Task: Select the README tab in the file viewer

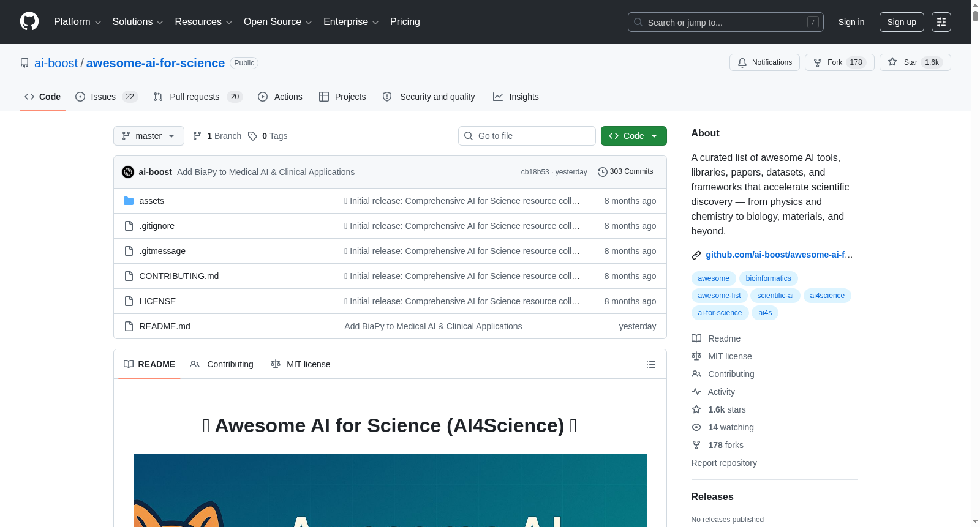Action: point(149,364)
